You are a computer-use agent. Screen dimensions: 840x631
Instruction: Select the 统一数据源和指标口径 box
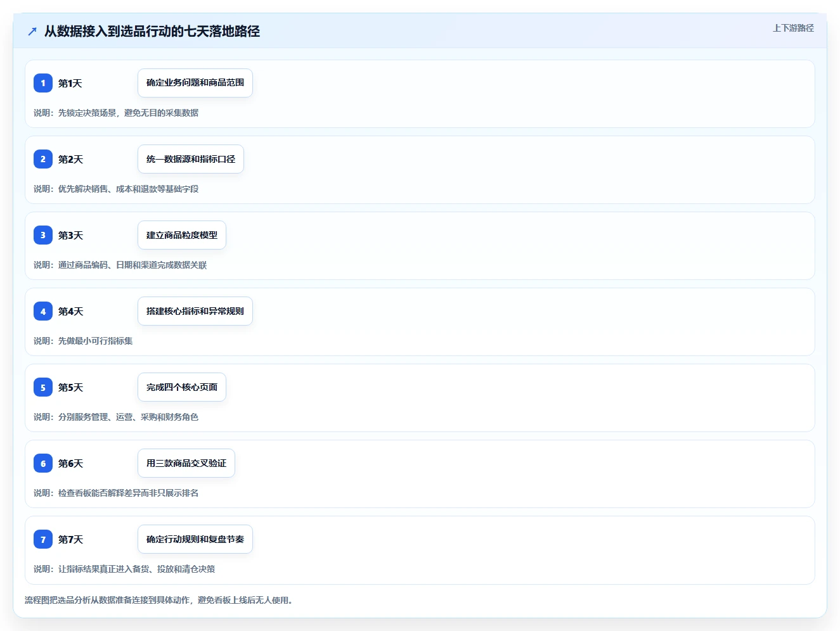[x=191, y=159]
